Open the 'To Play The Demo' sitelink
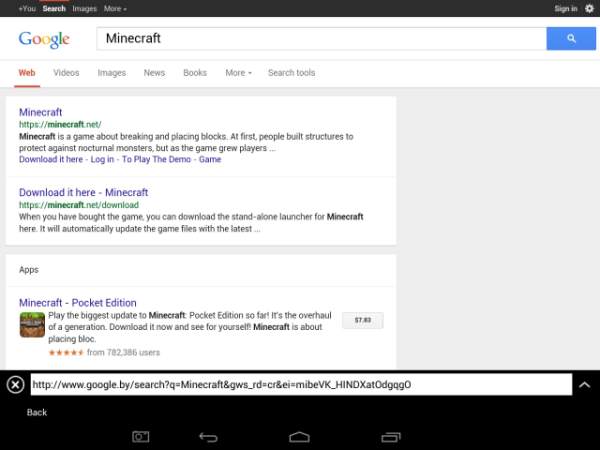Viewport: 600px width, 450px height. click(x=156, y=159)
